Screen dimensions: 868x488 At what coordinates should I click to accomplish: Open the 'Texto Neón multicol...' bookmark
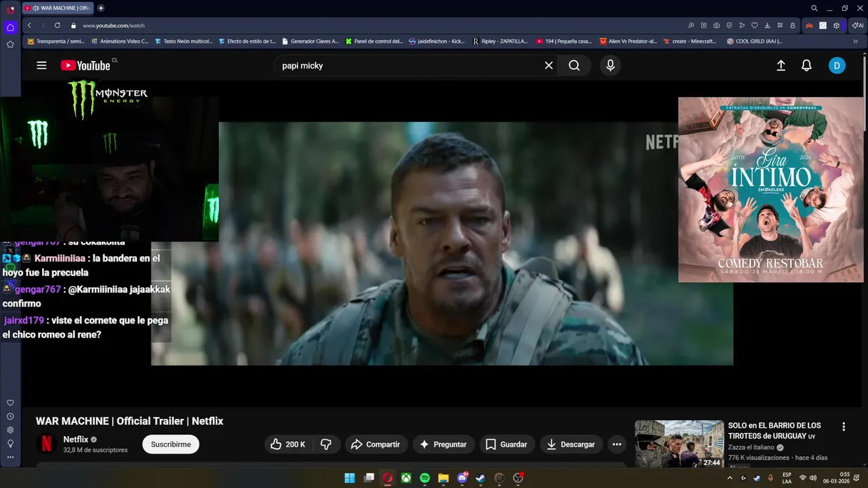[183, 41]
